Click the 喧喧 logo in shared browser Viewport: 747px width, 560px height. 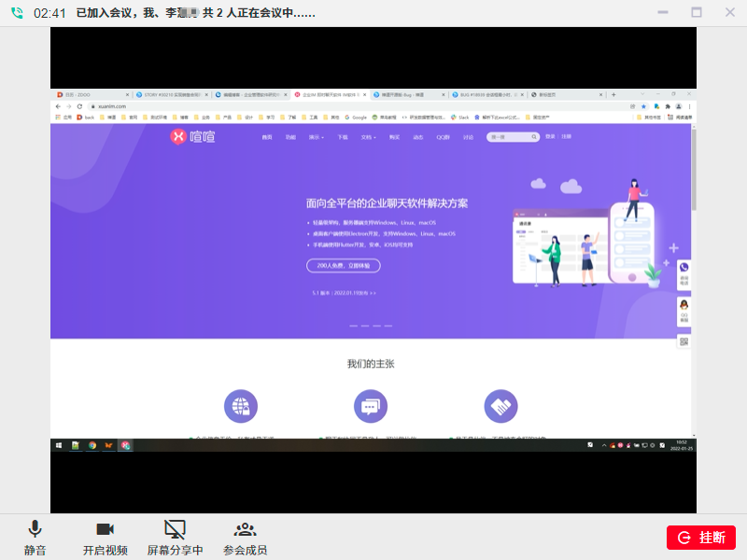pos(193,136)
